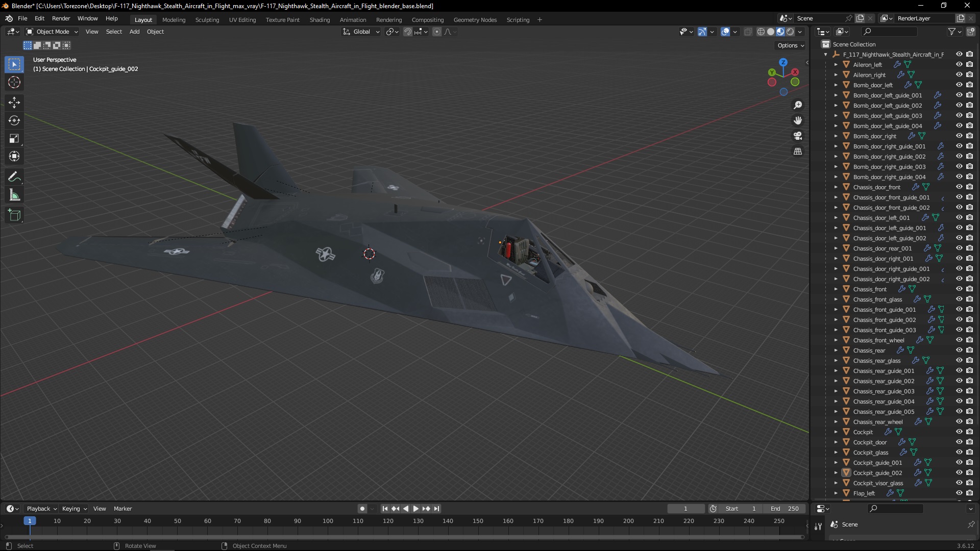Viewport: 980px width, 551px height.
Task: Click the current frame number field
Action: pos(685,509)
